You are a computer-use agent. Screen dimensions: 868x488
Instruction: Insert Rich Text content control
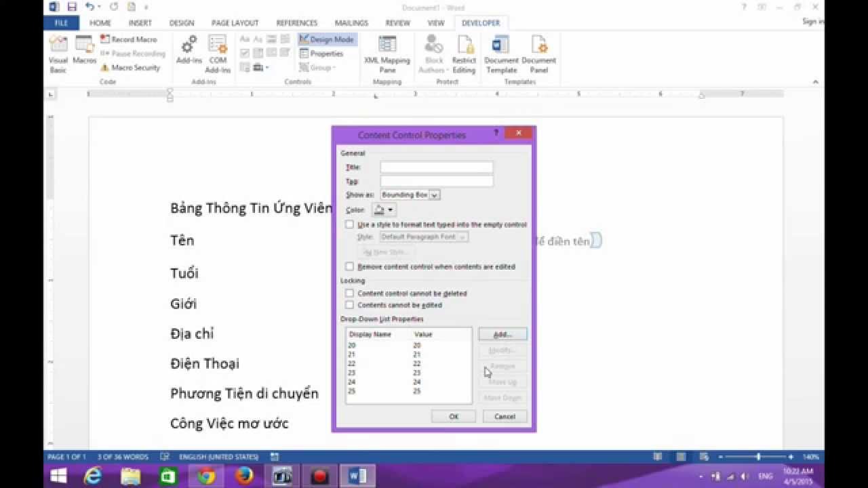point(245,39)
